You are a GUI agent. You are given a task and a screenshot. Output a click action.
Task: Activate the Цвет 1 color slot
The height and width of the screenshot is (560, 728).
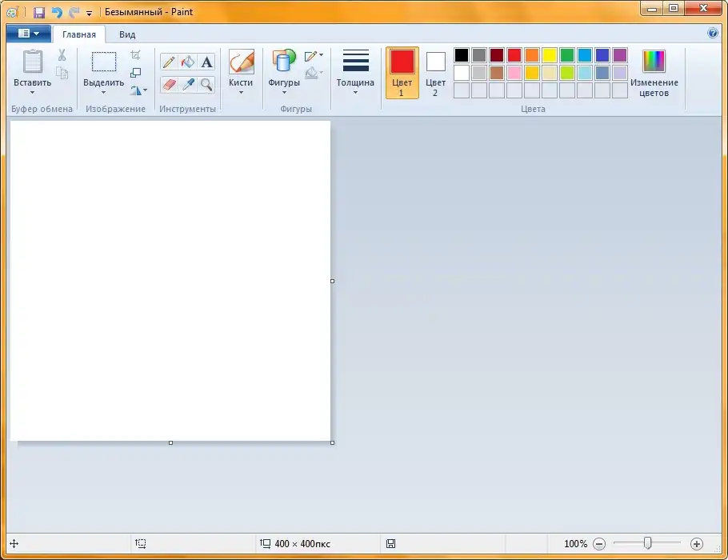coord(402,72)
